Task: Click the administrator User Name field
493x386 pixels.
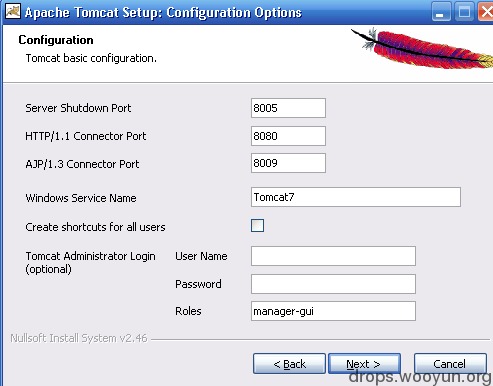Action: (x=333, y=256)
